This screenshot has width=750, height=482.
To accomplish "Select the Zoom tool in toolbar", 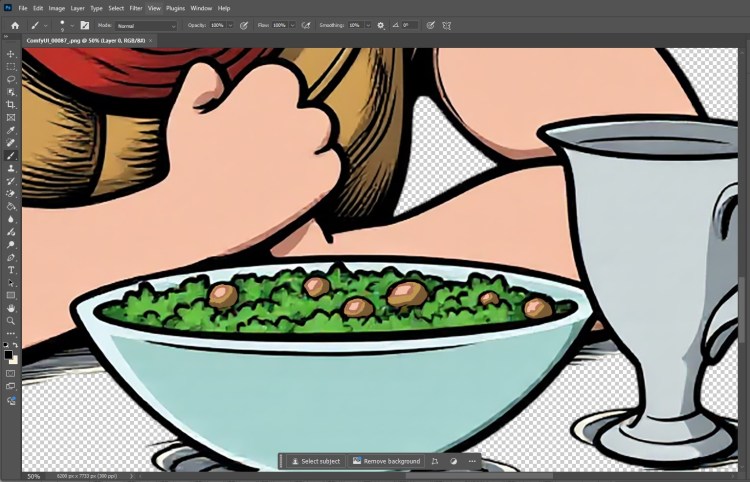I will point(11,321).
